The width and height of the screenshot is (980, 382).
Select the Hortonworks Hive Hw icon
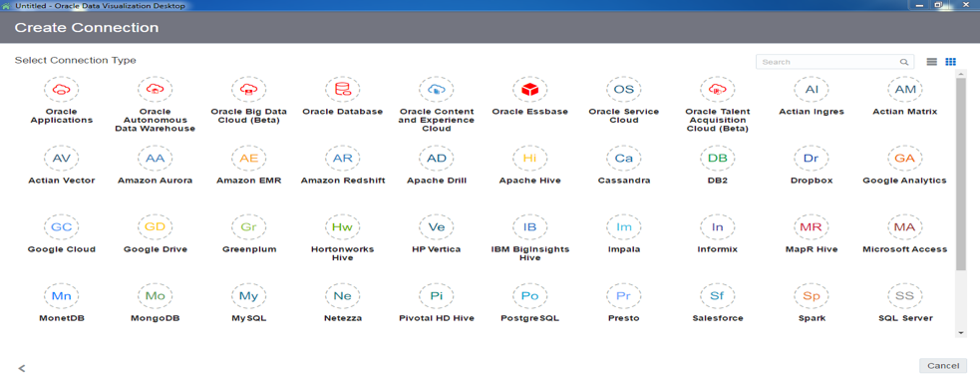[x=343, y=227]
